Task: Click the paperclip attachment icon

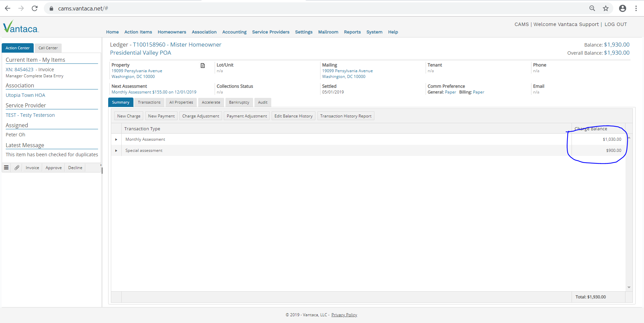Action: (x=17, y=168)
